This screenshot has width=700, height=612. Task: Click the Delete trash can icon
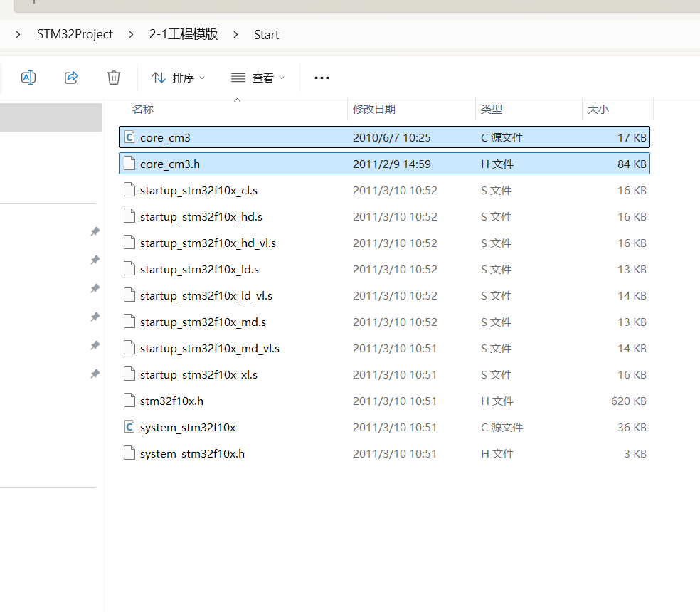(x=114, y=78)
